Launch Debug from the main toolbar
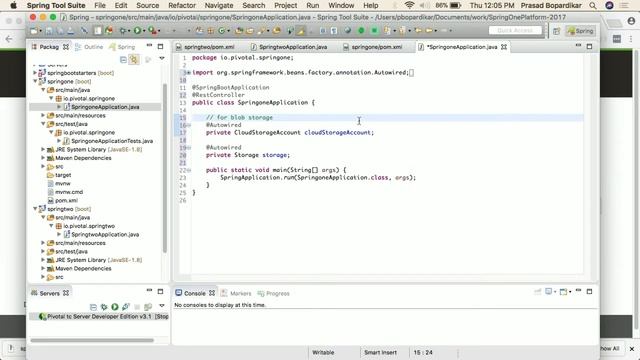 [x=122, y=31]
